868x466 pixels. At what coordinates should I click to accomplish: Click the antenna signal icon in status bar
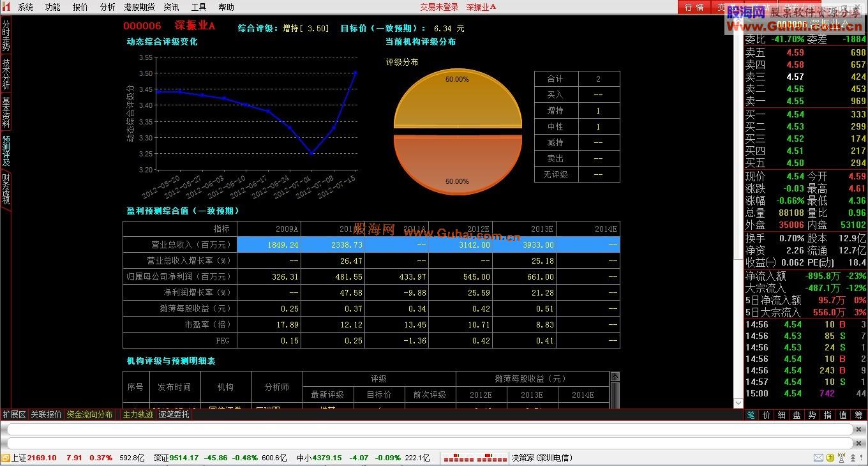(x=841, y=458)
